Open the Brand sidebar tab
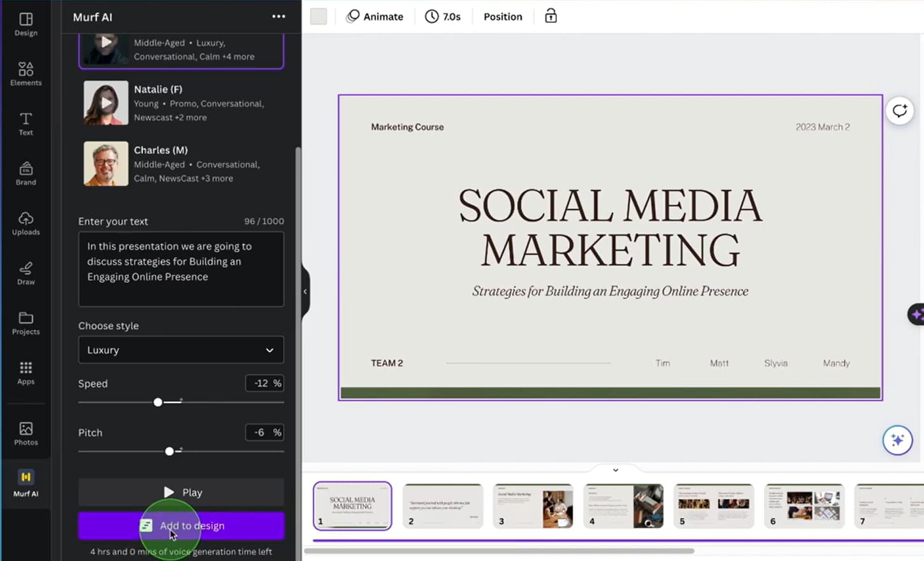The width and height of the screenshot is (924, 561). click(x=26, y=173)
